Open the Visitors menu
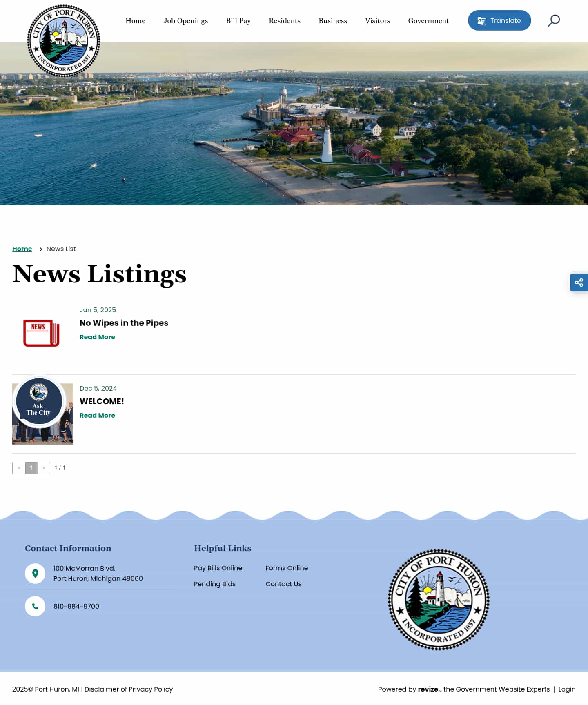The width and height of the screenshot is (588, 705). [377, 21]
